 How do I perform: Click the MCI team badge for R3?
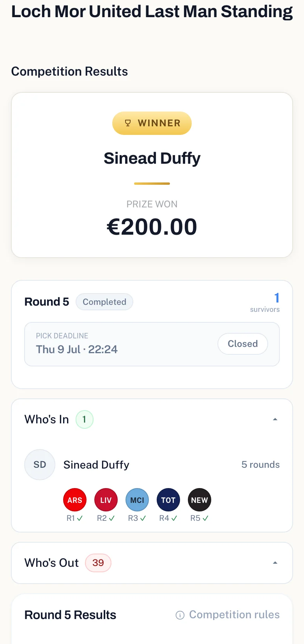point(137,500)
